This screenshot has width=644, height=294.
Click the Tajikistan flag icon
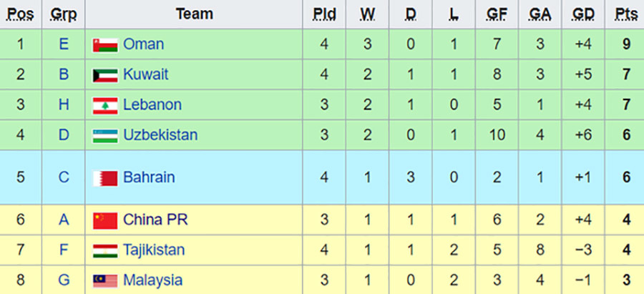tap(104, 251)
